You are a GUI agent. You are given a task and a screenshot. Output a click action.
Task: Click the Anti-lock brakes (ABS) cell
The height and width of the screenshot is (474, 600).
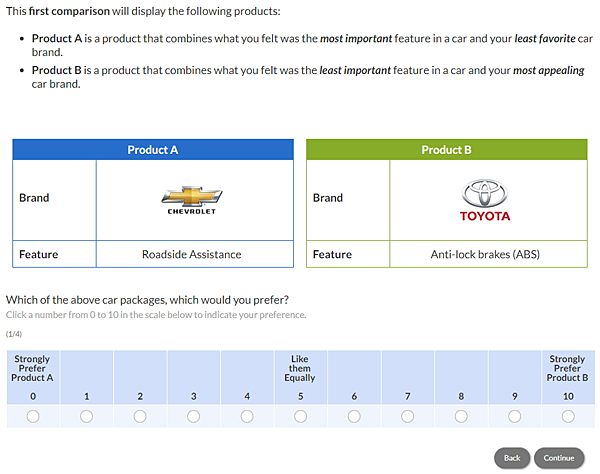point(485,254)
